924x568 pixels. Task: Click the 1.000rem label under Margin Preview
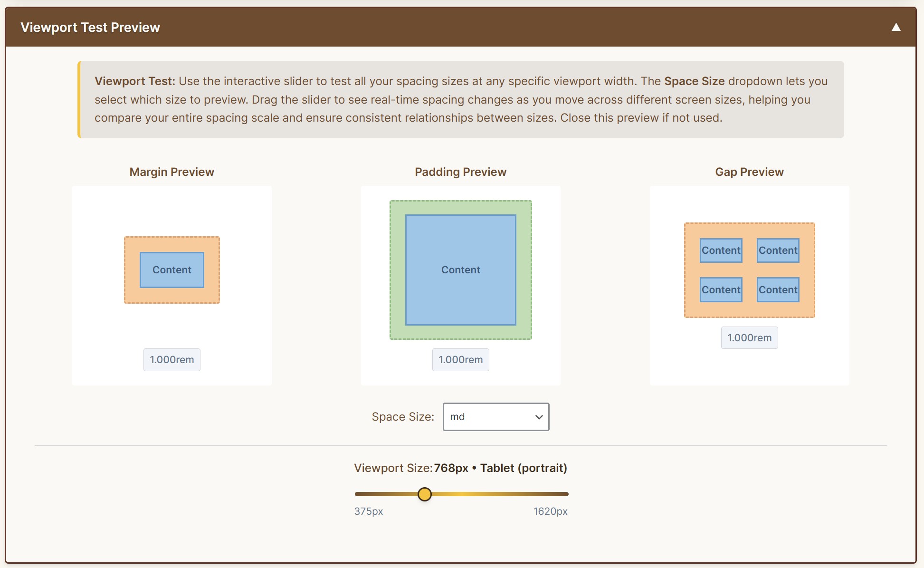coord(171,360)
